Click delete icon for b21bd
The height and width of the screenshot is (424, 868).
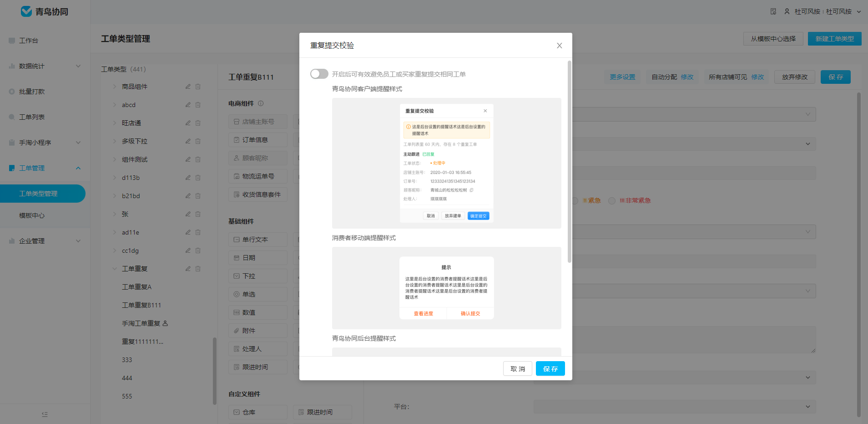pos(198,196)
